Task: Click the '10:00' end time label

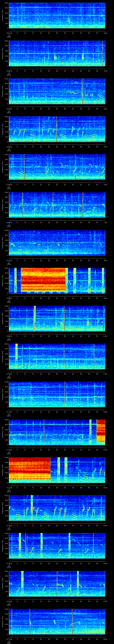Action: coord(105,336)
